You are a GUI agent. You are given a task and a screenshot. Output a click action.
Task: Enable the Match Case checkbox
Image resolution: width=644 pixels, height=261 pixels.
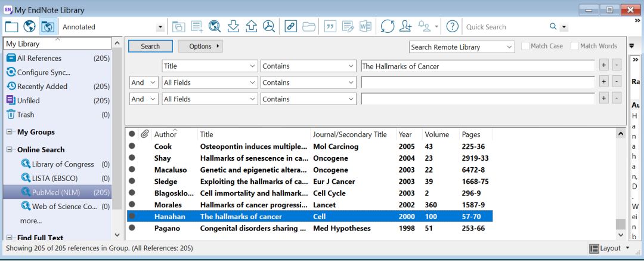(525, 46)
